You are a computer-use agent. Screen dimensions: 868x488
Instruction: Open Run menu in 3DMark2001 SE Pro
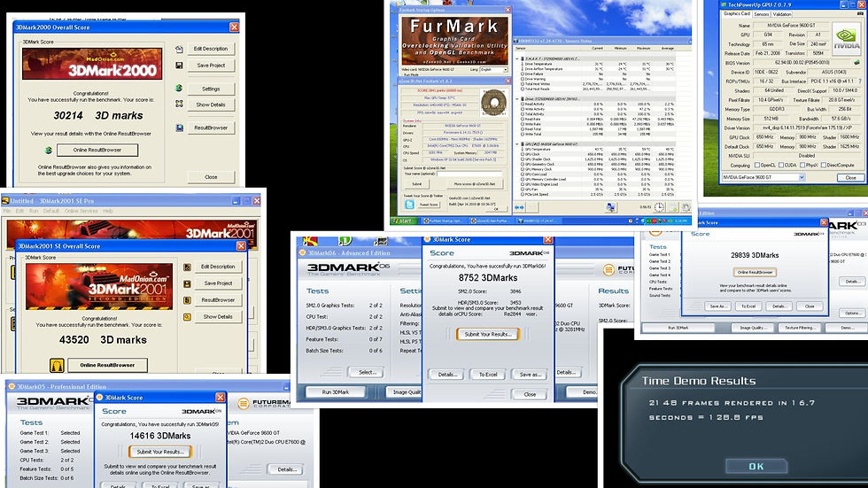click(34, 211)
